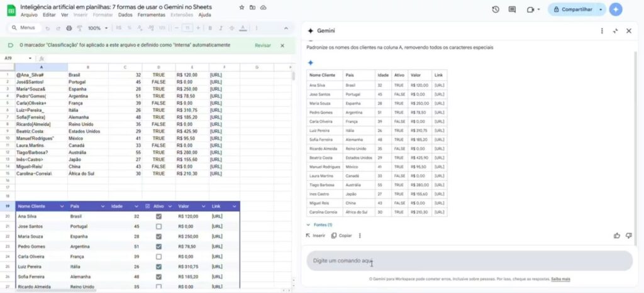Toggle Ativo checkbox for Luiz Pereira
The image size is (644, 293).
point(159,267)
